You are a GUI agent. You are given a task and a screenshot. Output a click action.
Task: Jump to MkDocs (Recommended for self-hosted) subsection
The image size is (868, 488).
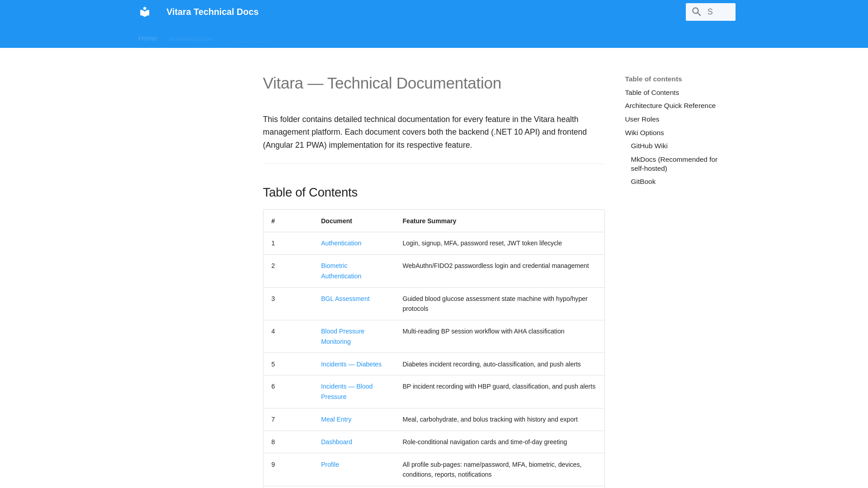pyautogui.click(x=674, y=164)
